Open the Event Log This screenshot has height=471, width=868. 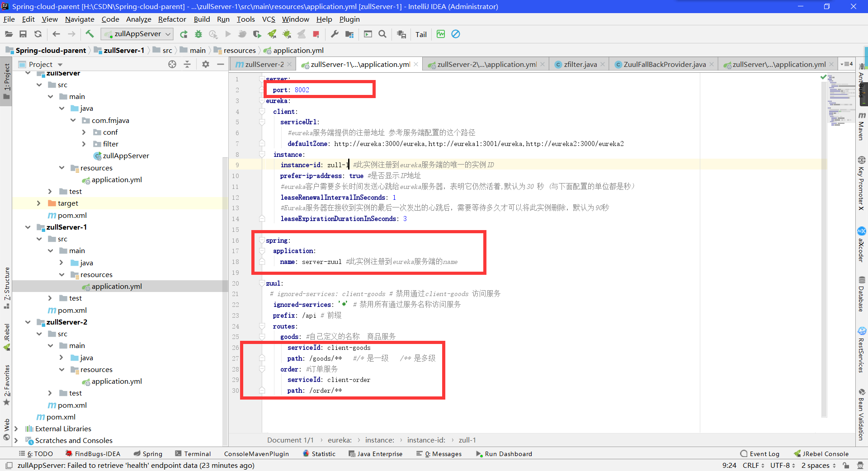(759, 454)
